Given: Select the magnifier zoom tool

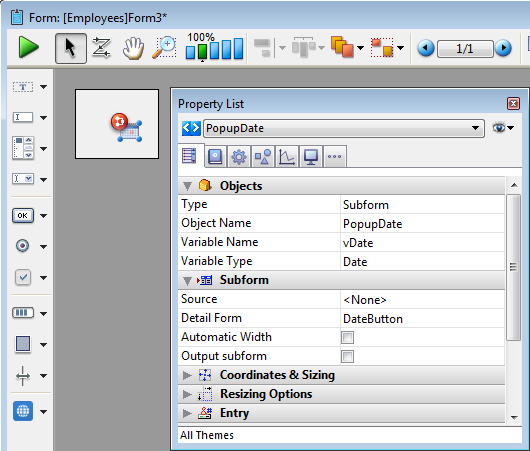Looking at the screenshot, I should pyautogui.click(x=165, y=48).
